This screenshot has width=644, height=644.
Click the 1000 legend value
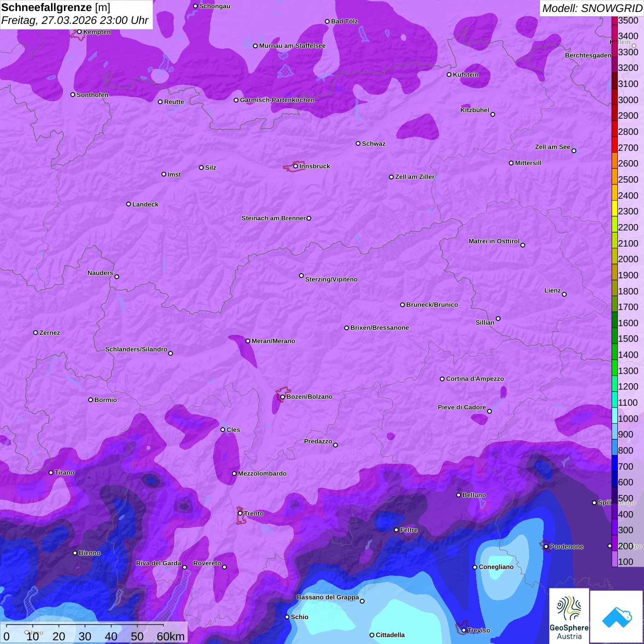click(x=628, y=419)
